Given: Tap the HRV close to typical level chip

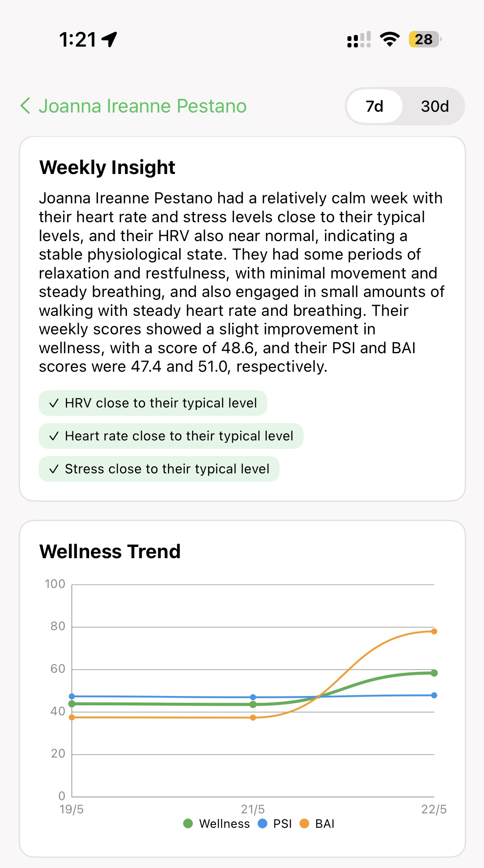Looking at the screenshot, I should pyautogui.click(x=153, y=403).
